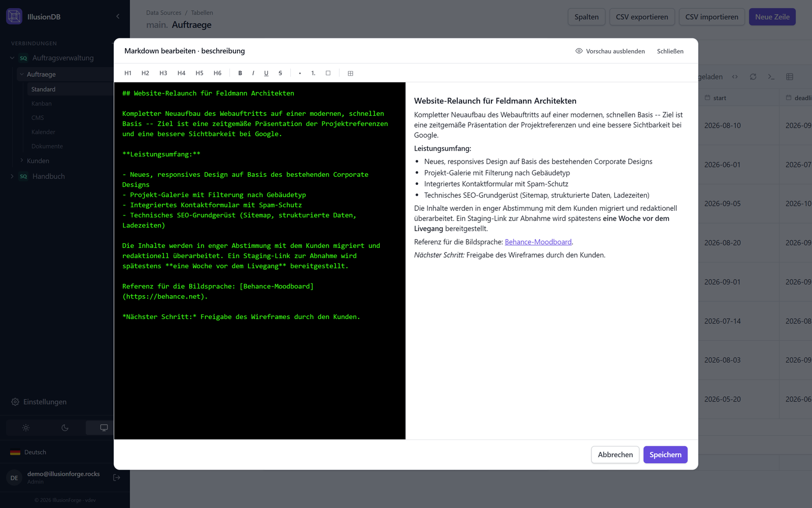Toggle italic formatting in markdown toolbar

click(253, 73)
